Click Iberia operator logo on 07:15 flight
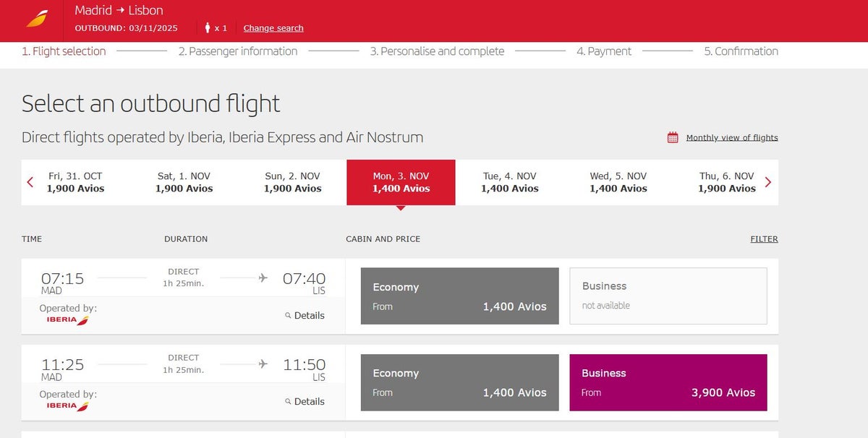 [67, 319]
